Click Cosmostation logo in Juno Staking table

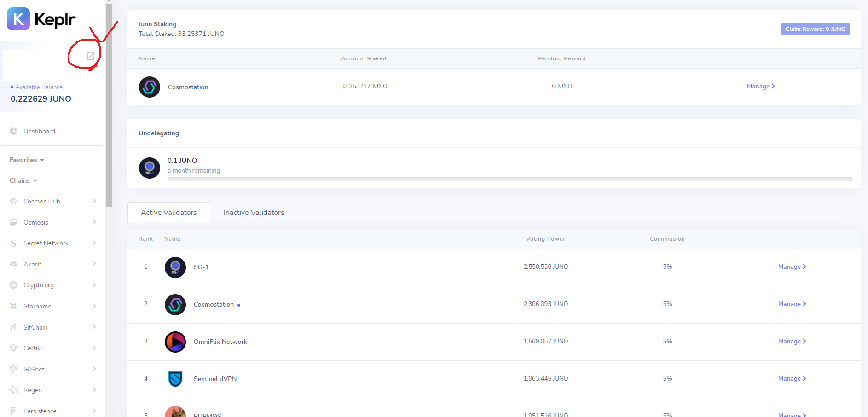pos(150,87)
